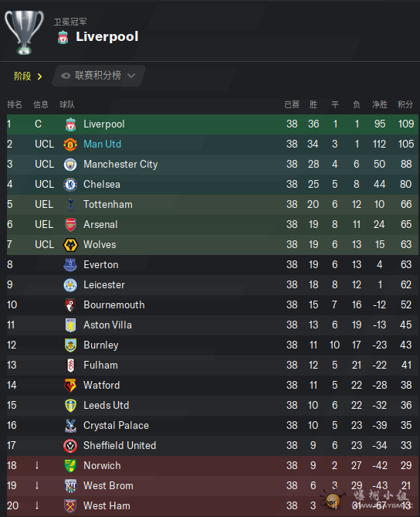Open the 联赛积分榜 view dropdown

point(99,76)
